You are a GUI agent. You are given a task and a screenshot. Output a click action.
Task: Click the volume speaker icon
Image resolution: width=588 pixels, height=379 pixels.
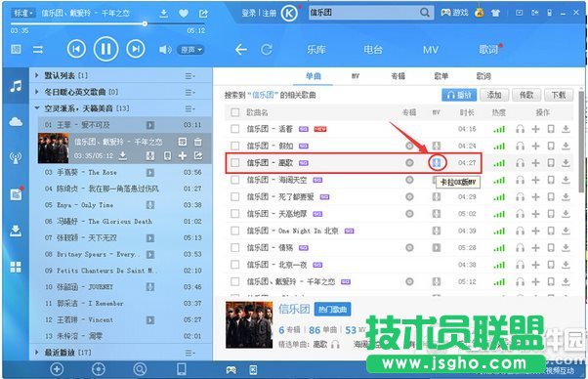(x=165, y=50)
